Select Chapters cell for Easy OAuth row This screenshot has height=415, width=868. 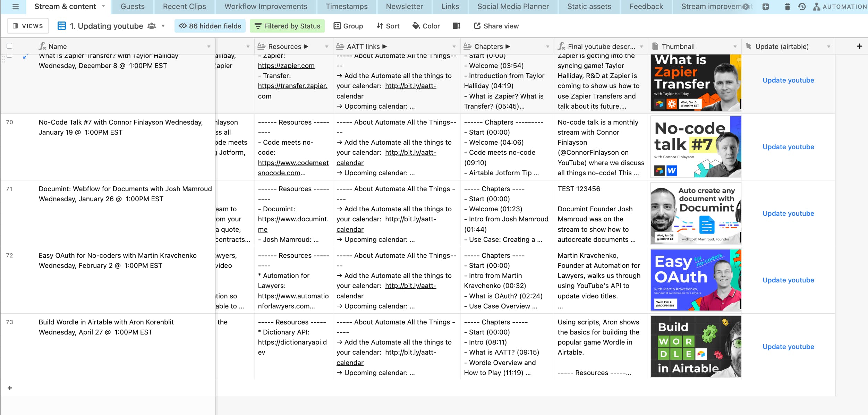click(507, 280)
